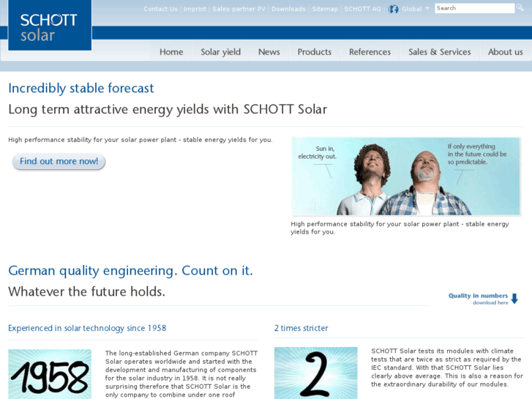
Task: Click the download here link
Action: pos(490,302)
